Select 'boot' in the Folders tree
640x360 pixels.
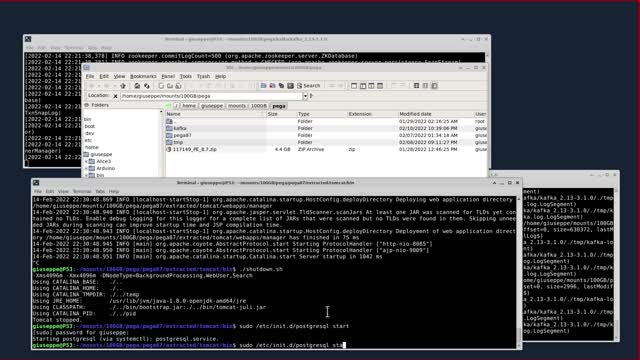(89, 126)
